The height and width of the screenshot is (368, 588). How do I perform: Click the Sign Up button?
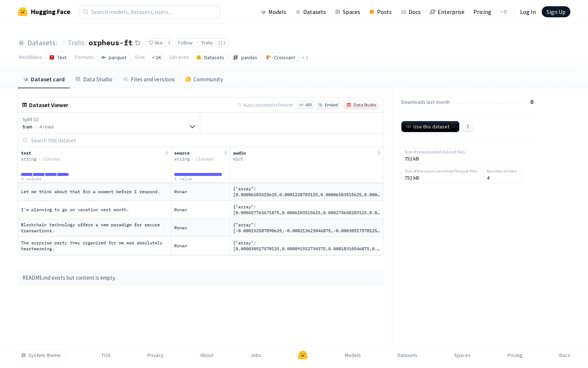click(556, 12)
